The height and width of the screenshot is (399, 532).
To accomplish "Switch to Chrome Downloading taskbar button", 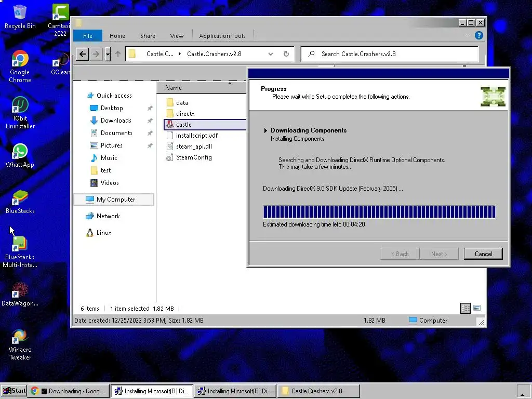I will 69,391.
